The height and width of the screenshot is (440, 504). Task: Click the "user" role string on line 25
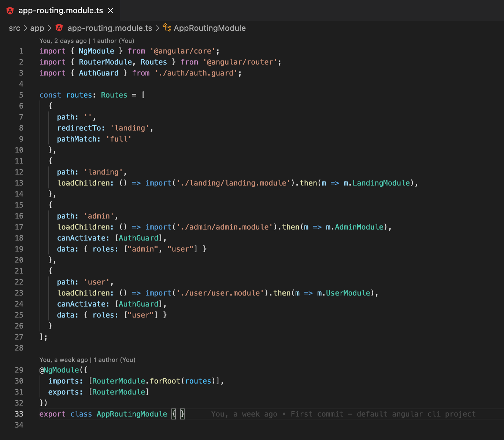[x=141, y=315]
